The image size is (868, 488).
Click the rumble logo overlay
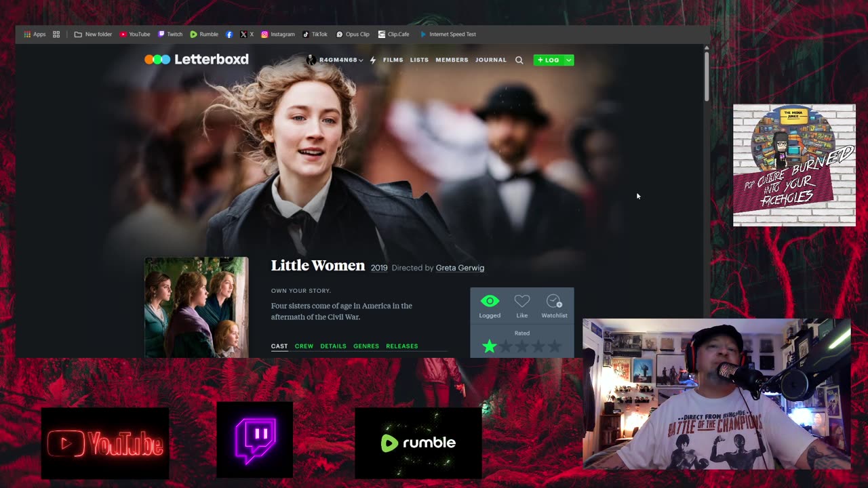(418, 443)
